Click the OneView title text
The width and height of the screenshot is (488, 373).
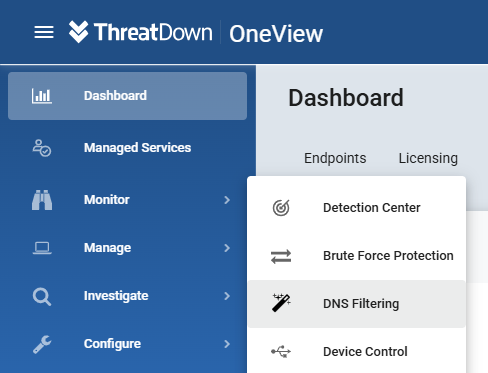pos(276,34)
